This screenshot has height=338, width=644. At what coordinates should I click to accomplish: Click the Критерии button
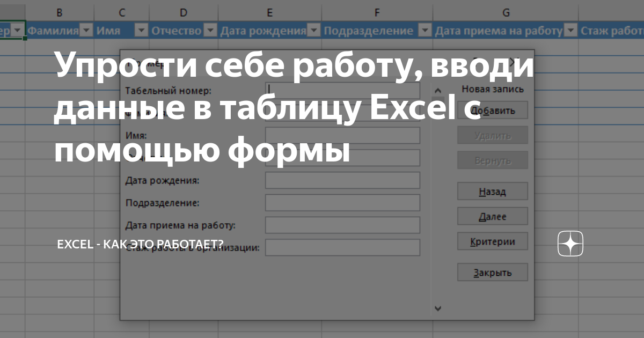(492, 241)
